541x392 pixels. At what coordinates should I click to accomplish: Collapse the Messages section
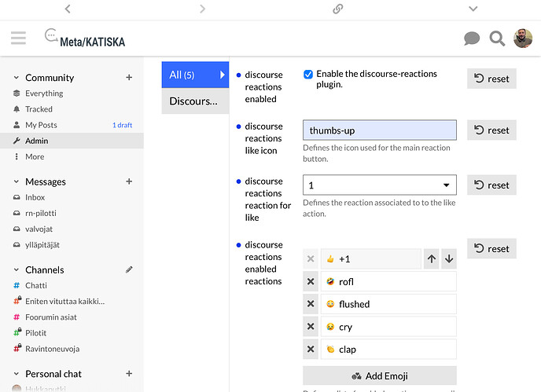click(x=17, y=181)
